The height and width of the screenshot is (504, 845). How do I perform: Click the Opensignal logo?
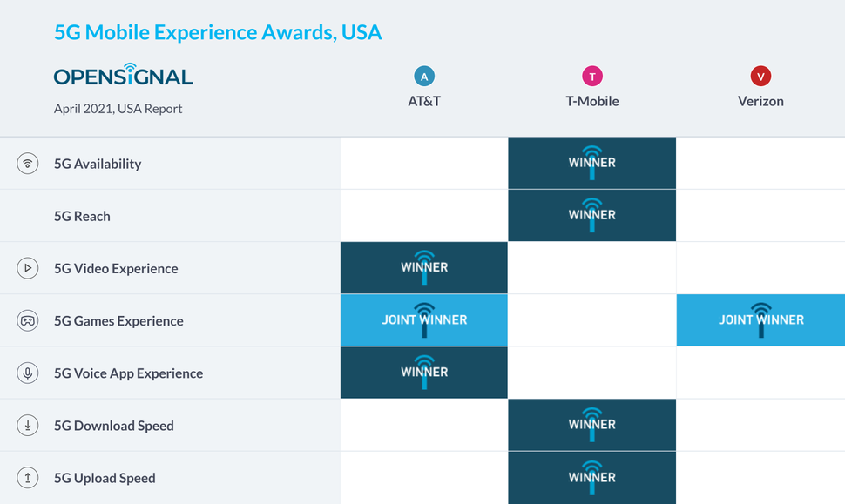coord(123,75)
